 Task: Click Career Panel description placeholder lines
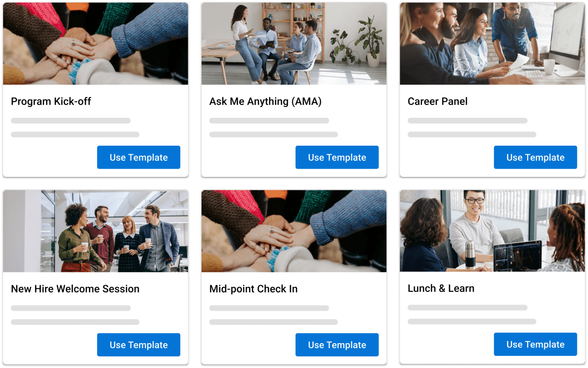[x=472, y=127]
